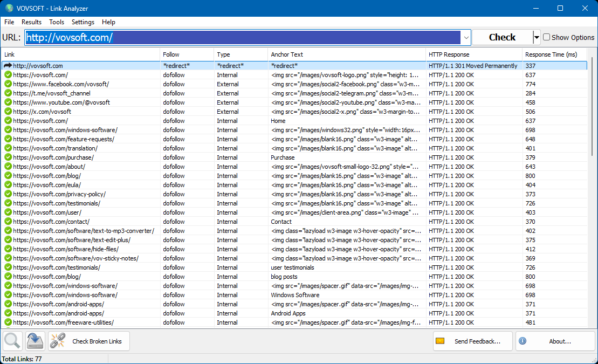
Task: Click the envelope icon on Send Feedback
Action: [439, 341]
